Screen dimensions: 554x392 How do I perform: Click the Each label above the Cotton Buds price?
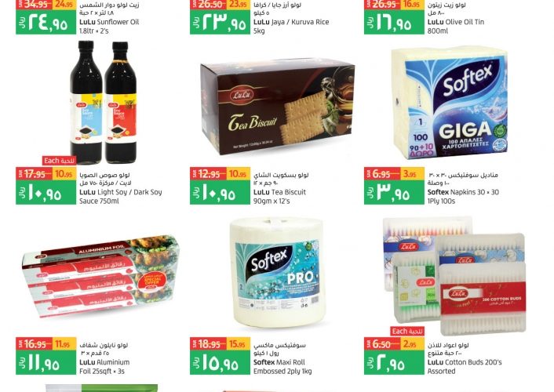pyautogui.click(x=408, y=332)
